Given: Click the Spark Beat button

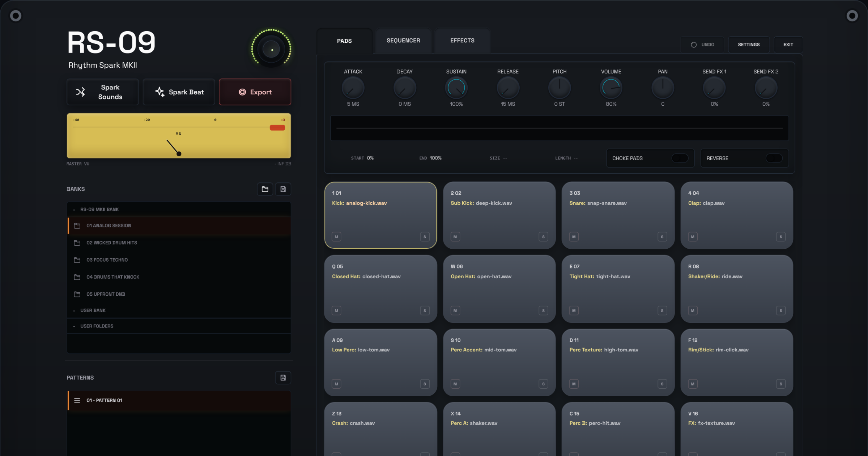Looking at the screenshot, I should tap(179, 92).
